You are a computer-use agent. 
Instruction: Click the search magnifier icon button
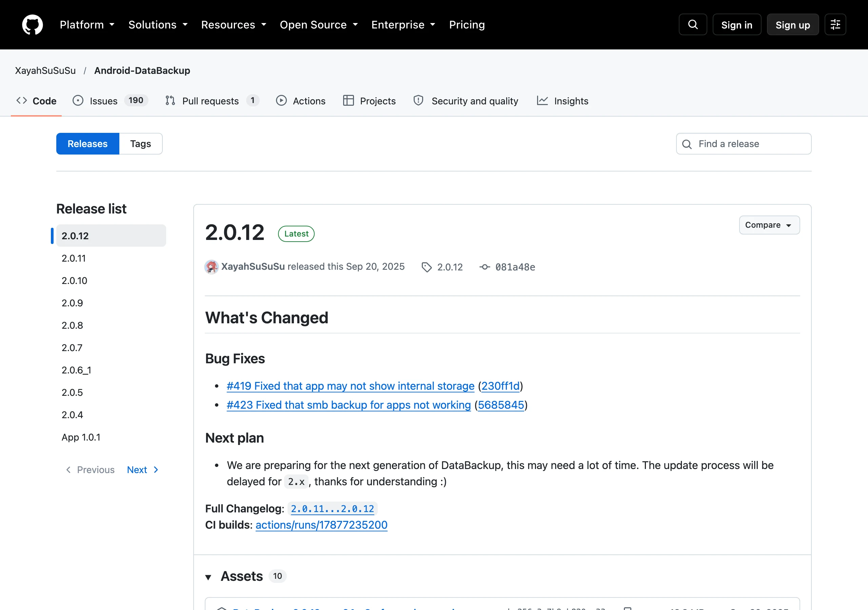(x=693, y=24)
